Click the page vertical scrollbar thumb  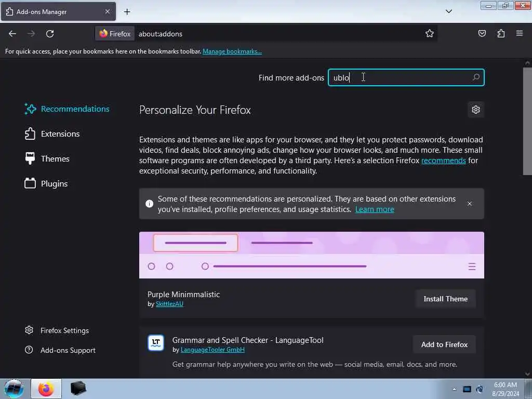pos(527,122)
